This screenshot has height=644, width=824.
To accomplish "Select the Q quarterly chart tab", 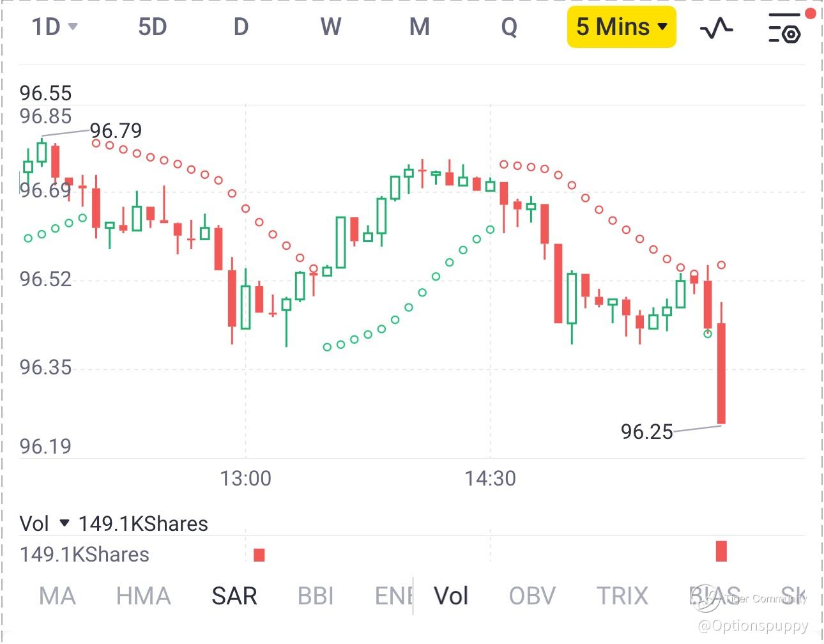I will click(509, 27).
